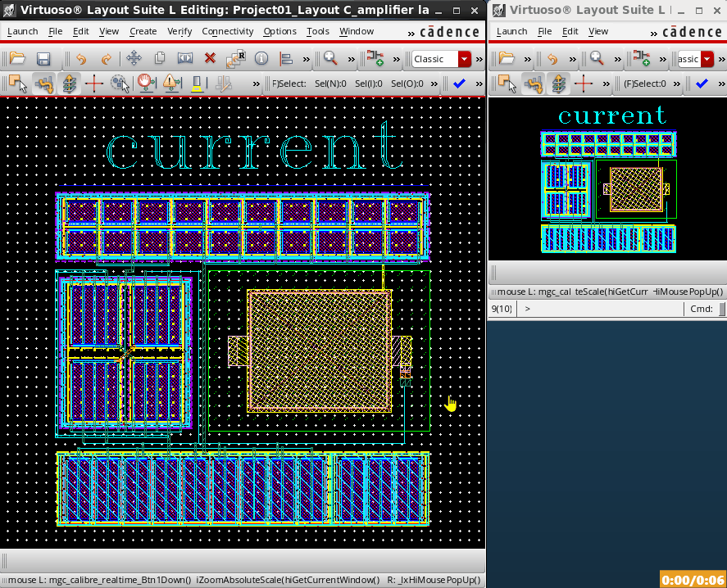
Task: Toggle the layer-stack icon in right window
Action: (x=559, y=84)
